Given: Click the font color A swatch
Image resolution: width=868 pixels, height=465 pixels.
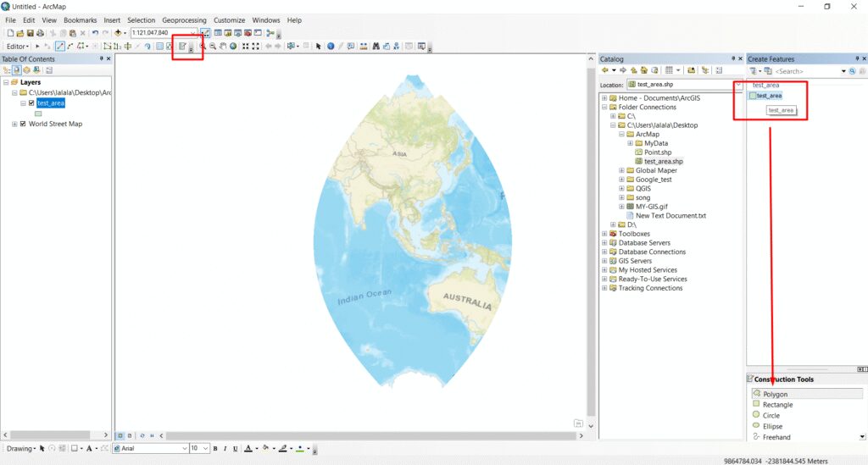Looking at the screenshot, I should click(x=248, y=448).
